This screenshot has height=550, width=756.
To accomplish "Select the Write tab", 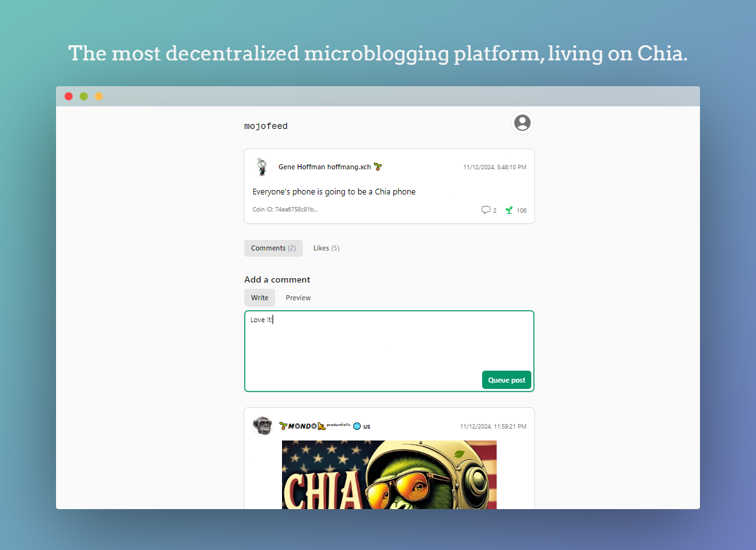I will (x=259, y=298).
